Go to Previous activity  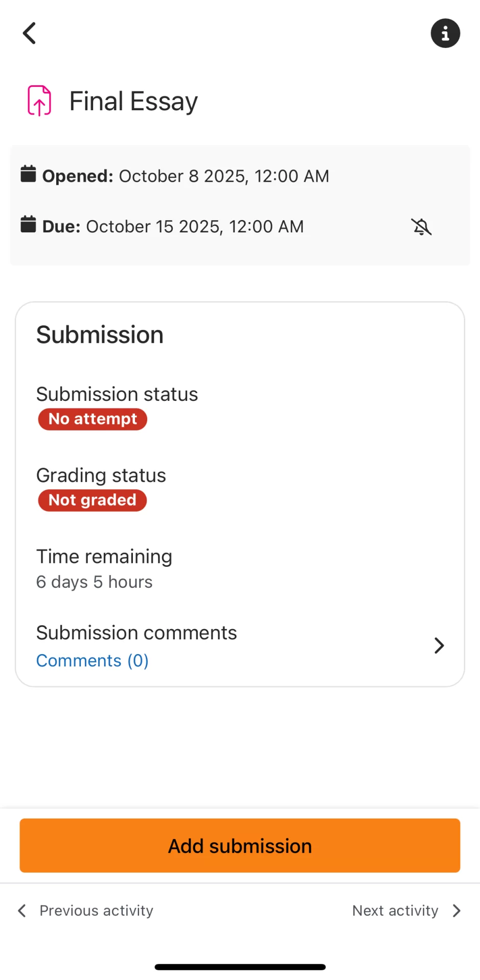pos(96,911)
